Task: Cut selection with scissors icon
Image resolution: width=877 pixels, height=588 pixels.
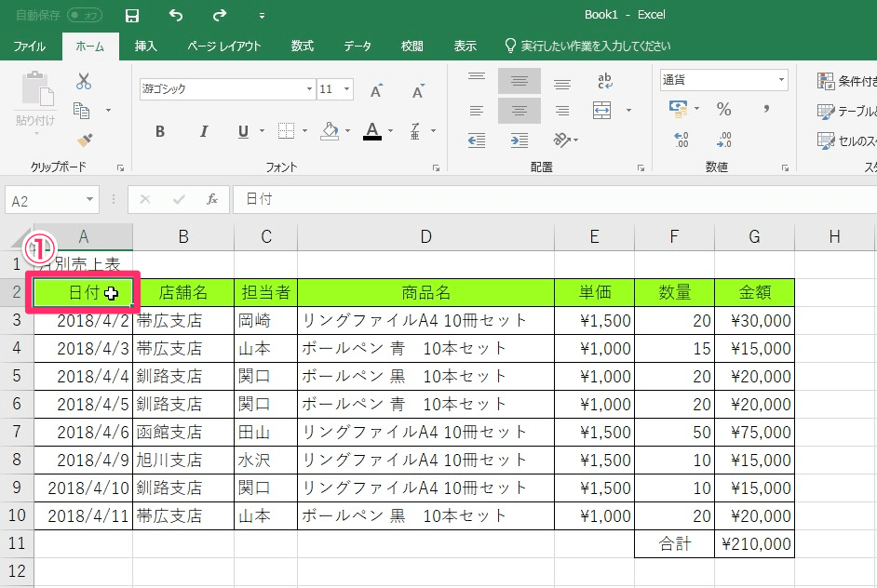Action: tap(84, 82)
